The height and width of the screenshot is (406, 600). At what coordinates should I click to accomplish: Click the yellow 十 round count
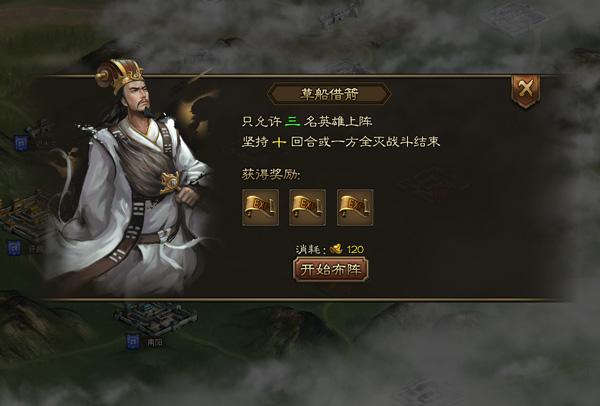(279, 142)
